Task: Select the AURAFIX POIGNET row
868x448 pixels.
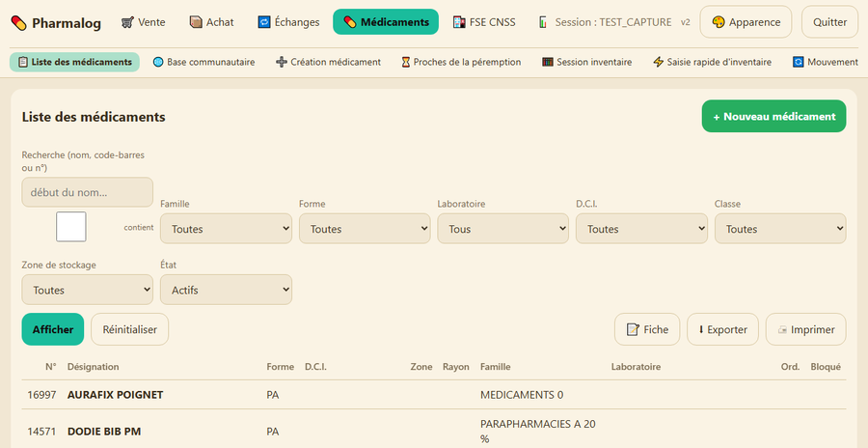Action: (434, 395)
